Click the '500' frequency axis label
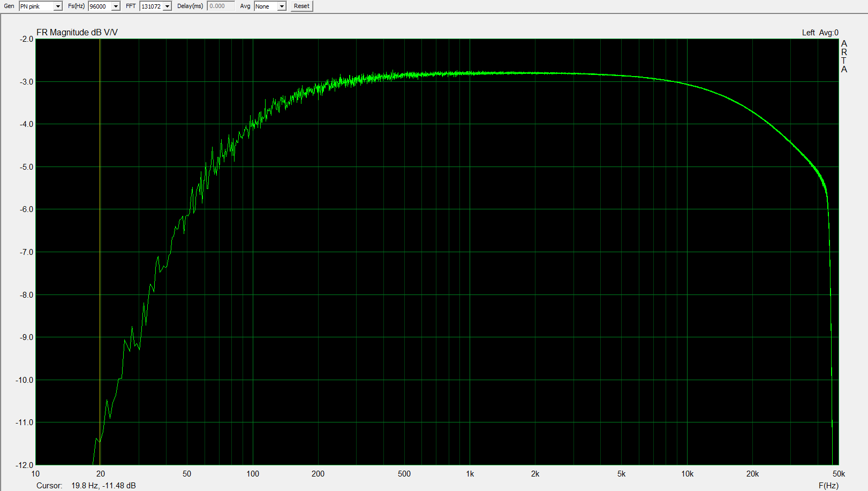The image size is (868, 491). (404, 474)
